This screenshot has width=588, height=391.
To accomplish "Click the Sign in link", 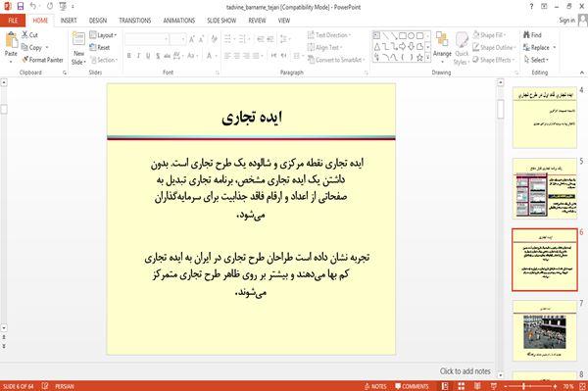I will (566, 21).
